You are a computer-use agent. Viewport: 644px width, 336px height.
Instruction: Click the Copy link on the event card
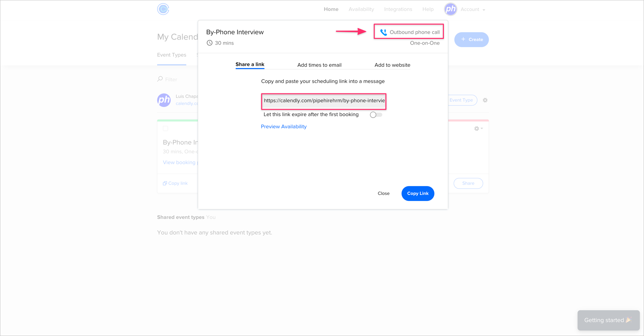click(175, 183)
